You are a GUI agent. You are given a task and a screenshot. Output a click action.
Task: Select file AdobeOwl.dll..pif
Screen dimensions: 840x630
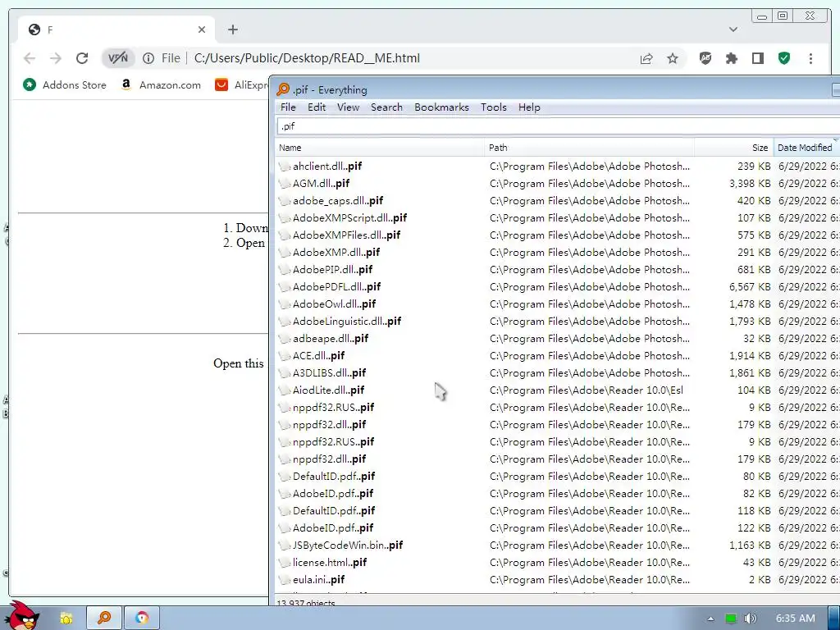[335, 304]
